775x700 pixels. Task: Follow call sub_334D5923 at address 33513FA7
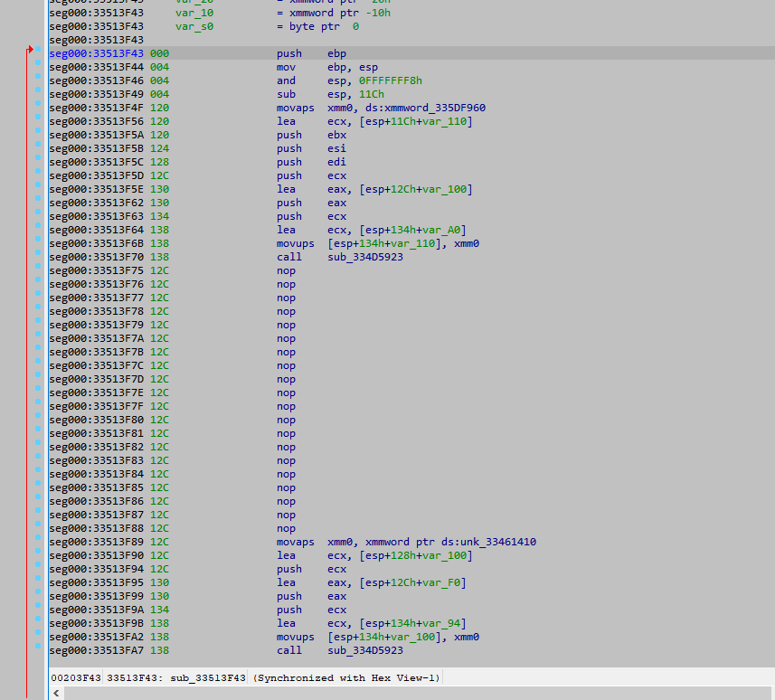365,650
